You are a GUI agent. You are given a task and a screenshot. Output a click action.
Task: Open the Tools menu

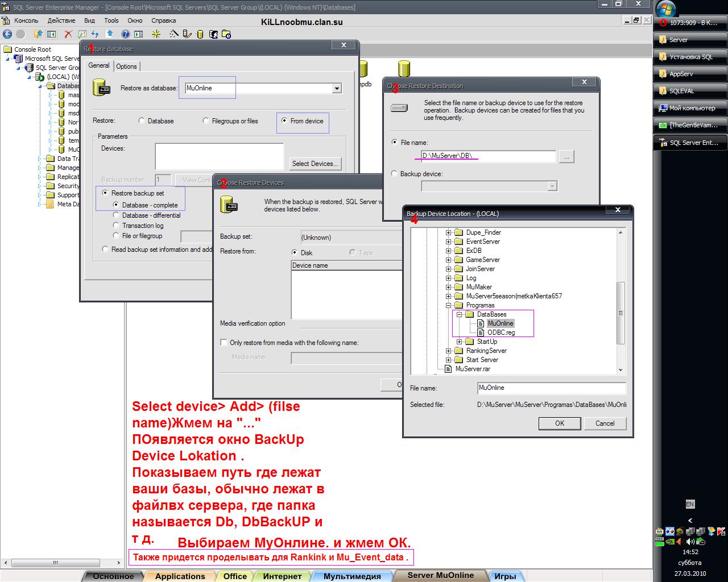click(x=111, y=20)
